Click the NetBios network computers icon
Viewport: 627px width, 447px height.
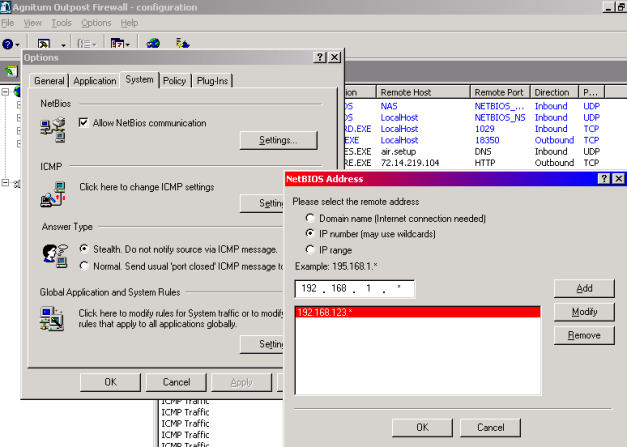point(53,127)
